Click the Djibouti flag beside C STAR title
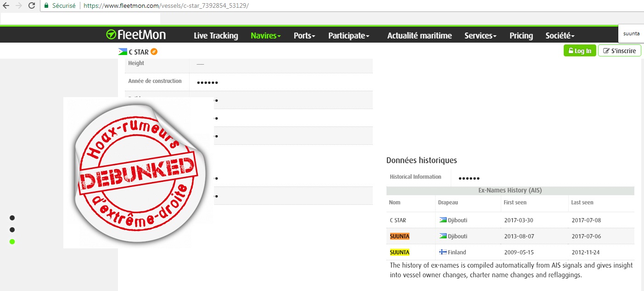Image resolution: width=644 pixels, height=291 pixels. click(x=123, y=52)
